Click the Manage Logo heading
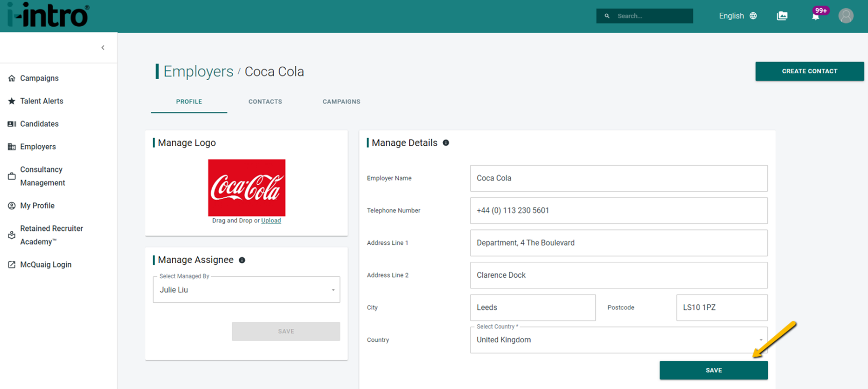868x389 pixels. [x=186, y=143]
